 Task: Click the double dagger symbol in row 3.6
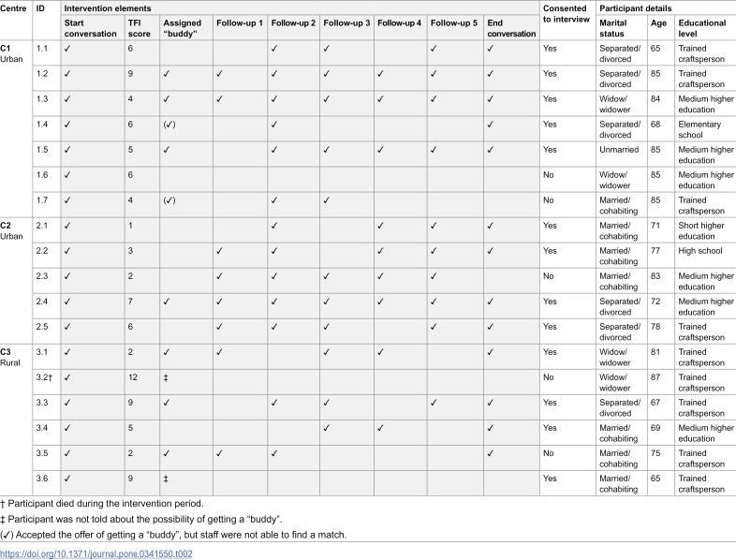coord(166,479)
